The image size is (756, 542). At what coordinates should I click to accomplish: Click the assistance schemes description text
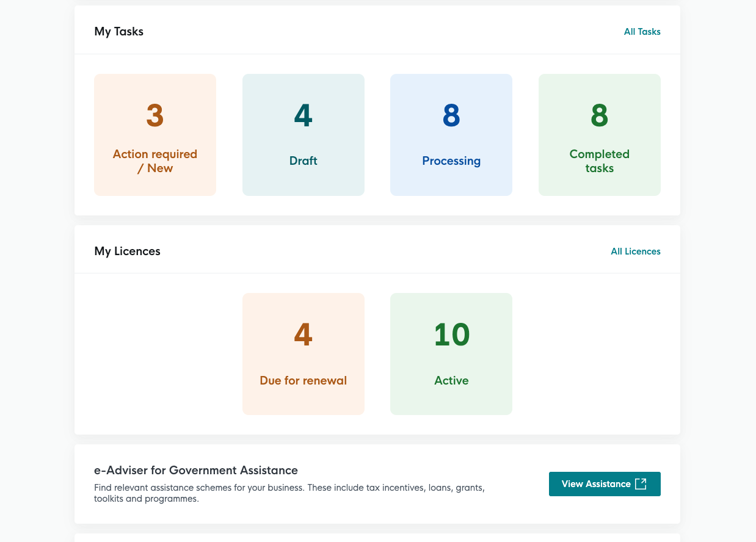pyautogui.click(x=289, y=494)
